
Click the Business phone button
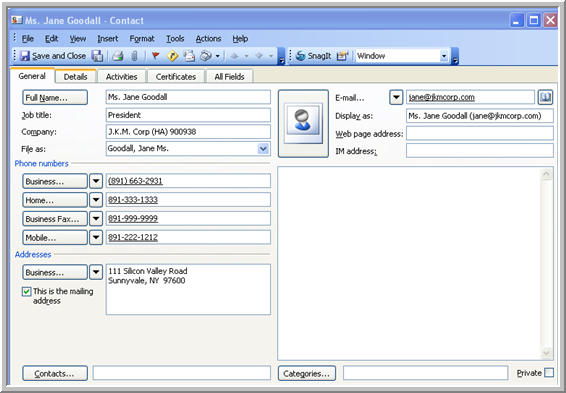point(55,181)
